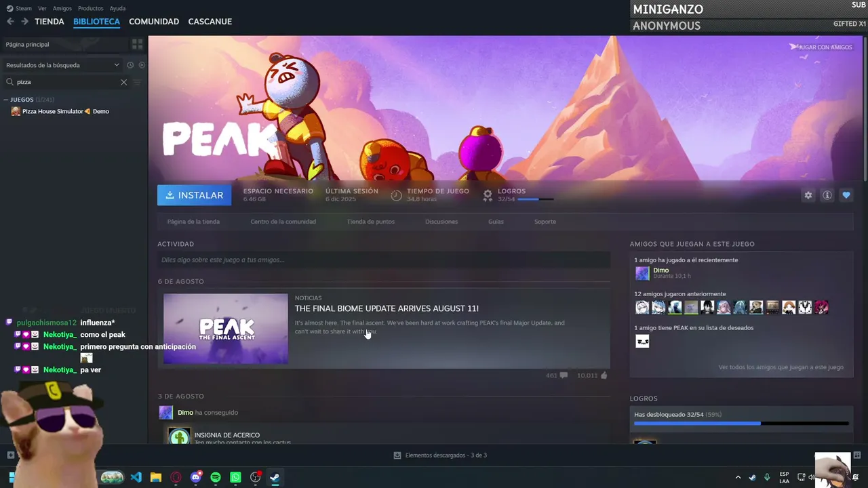
Task: Open WhatsApp from taskbar
Action: 235,477
